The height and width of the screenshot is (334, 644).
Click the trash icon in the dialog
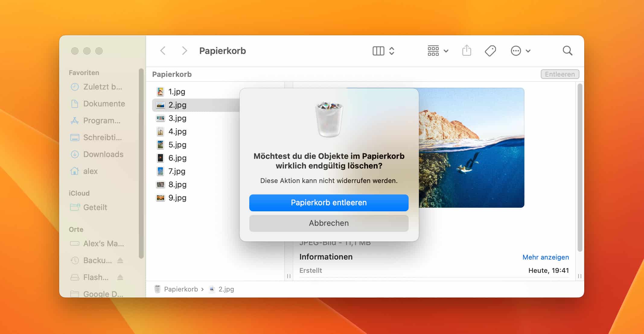pyautogui.click(x=329, y=119)
